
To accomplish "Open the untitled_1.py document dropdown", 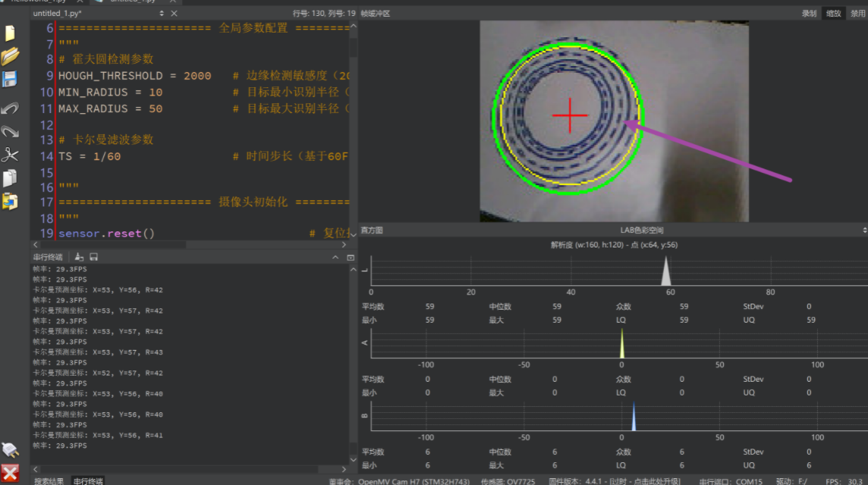I will (162, 14).
